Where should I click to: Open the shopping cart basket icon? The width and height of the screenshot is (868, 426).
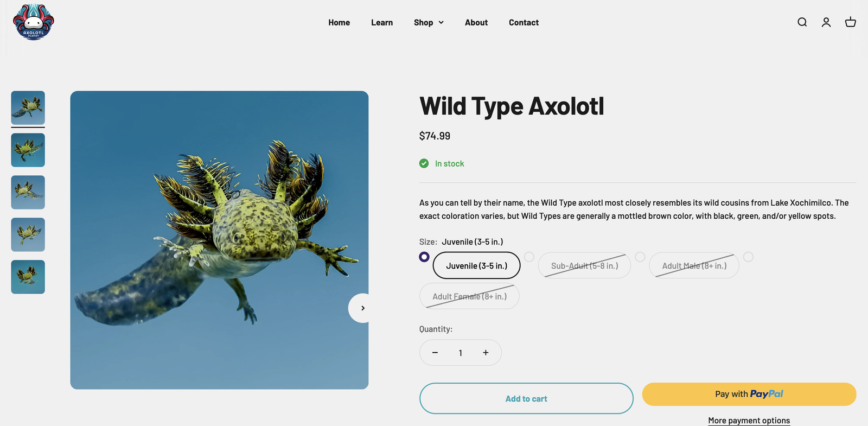pyautogui.click(x=850, y=22)
